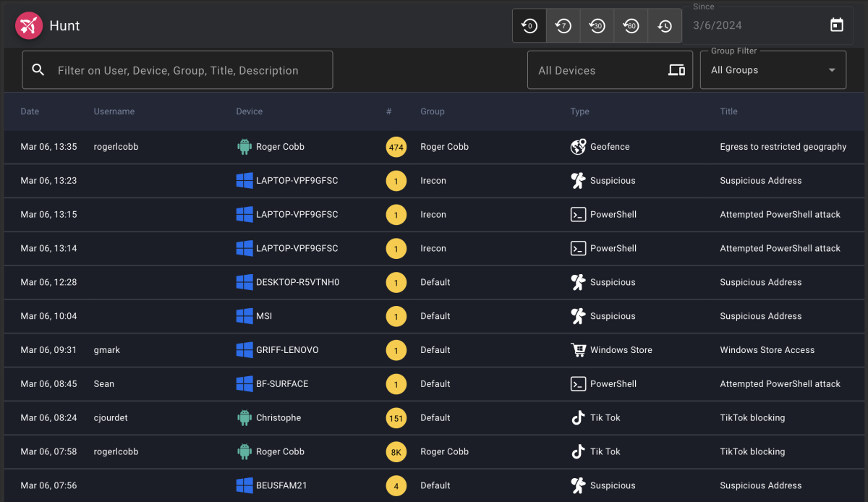Select Attempted PowerShell attack in 08:45 row
Viewport: 868px width, 502px height.
(780, 384)
